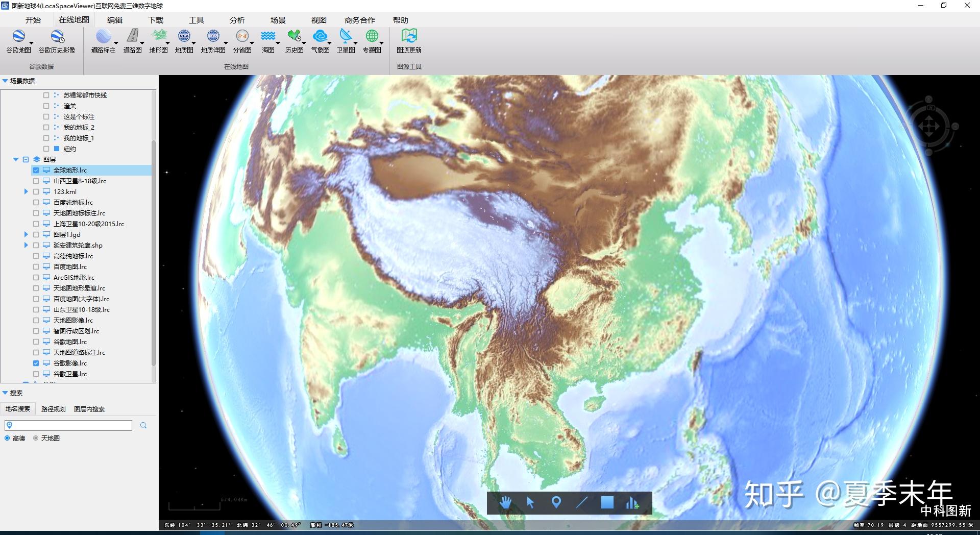The image size is (980, 535).
Task: Open the 地质详图 detailed geology map
Action: tap(213, 41)
